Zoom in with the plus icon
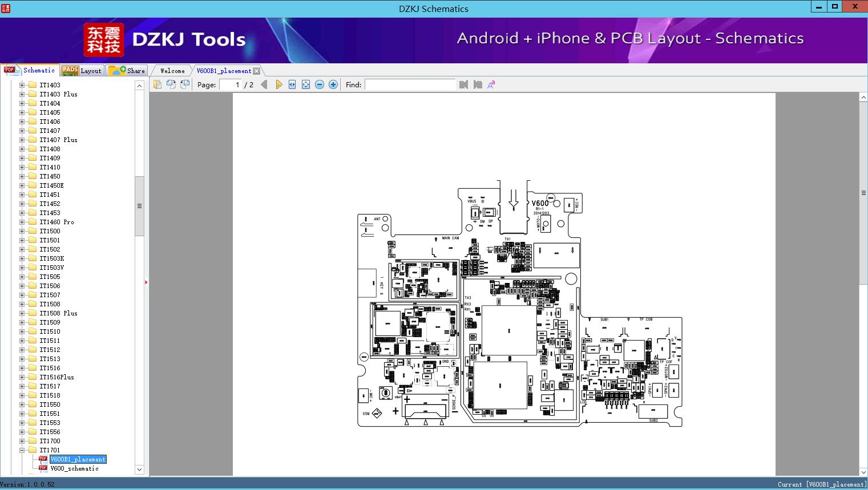 click(x=333, y=84)
